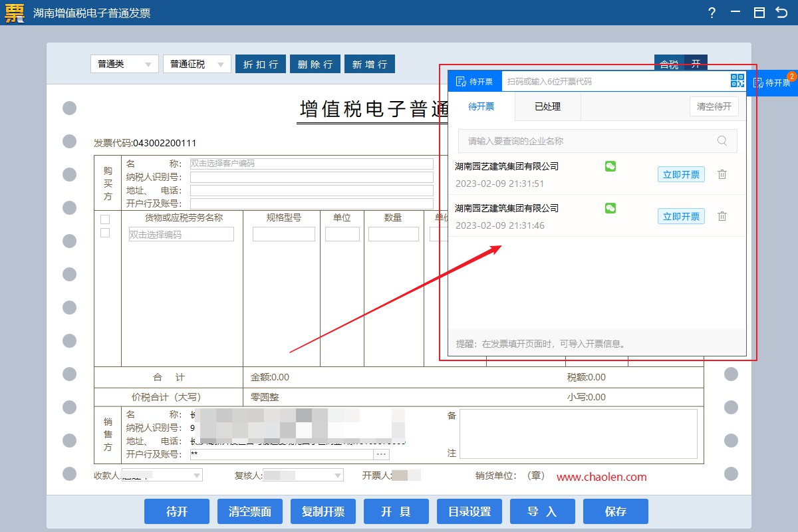Click the 删除行 button
Image resolution: width=798 pixels, height=532 pixels.
[315, 64]
